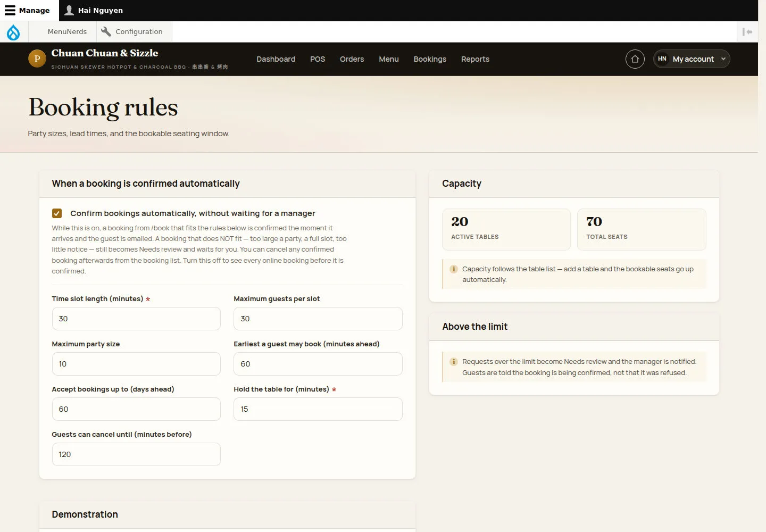Click the Capacity panel heading

click(462, 184)
